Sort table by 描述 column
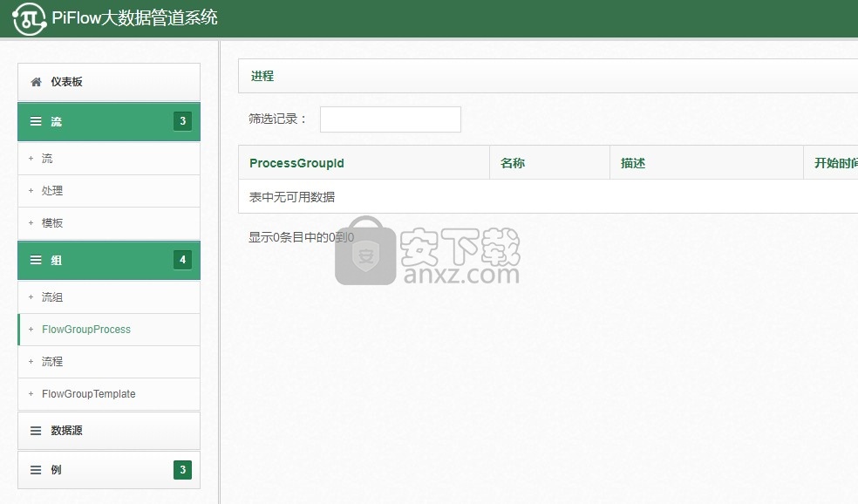 (x=706, y=162)
